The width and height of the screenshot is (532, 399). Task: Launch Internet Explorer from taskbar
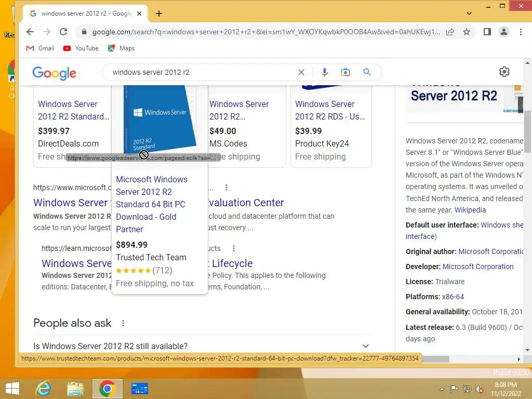[x=44, y=389]
